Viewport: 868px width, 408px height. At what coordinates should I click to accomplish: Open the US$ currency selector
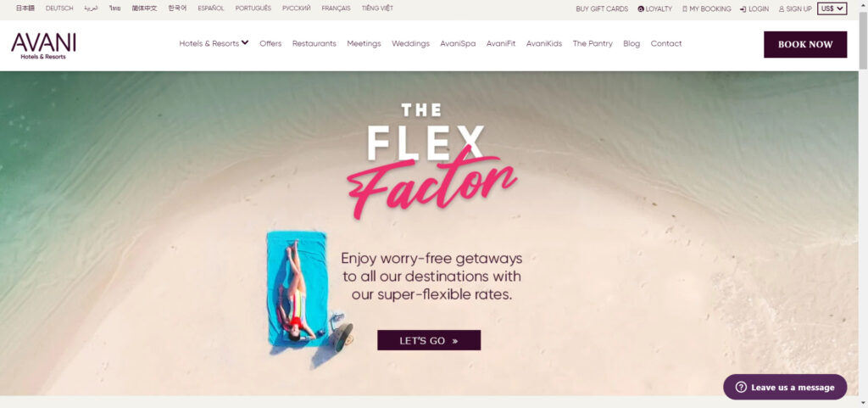point(832,8)
